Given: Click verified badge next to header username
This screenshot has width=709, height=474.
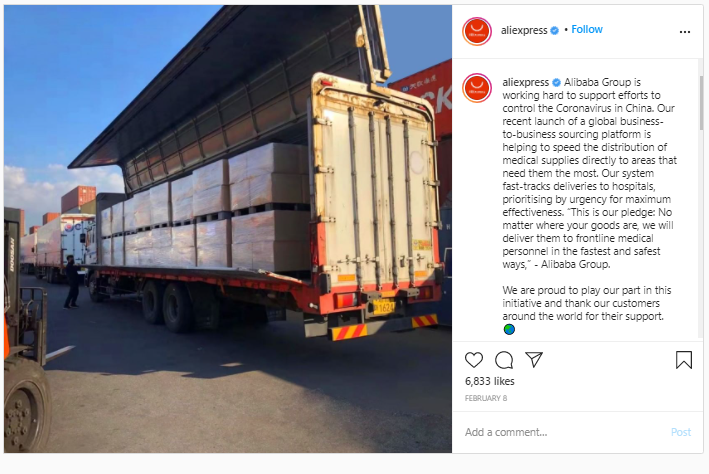Looking at the screenshot, I should coord(555,30).
